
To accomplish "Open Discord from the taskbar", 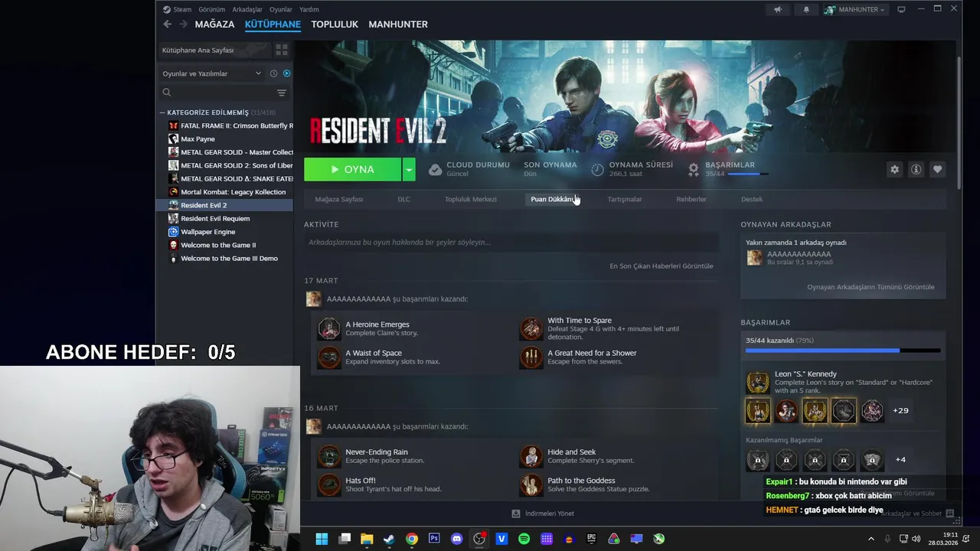I will click(x=457, y=539).
